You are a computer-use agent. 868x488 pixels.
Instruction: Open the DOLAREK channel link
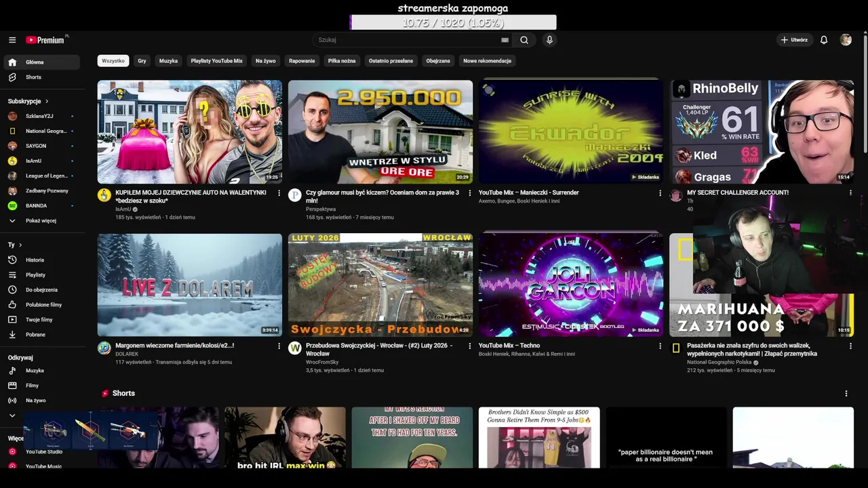point(127,354)
